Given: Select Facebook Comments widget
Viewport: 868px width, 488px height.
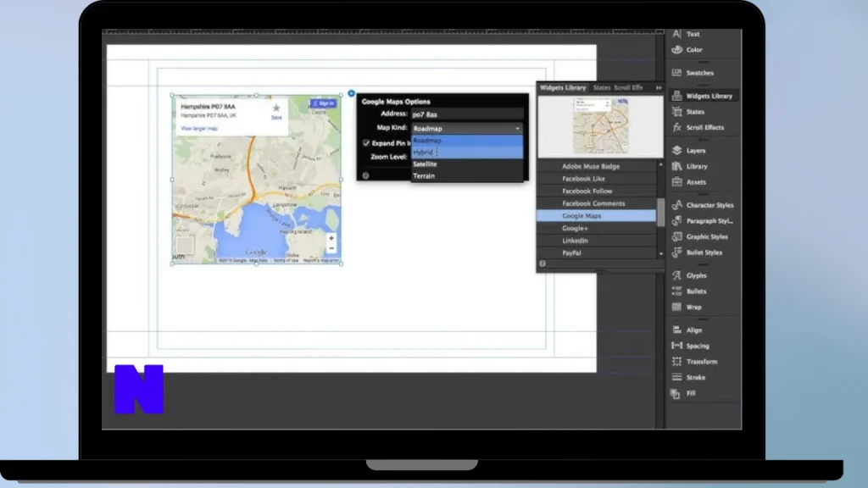Looking at the screenshot, I should click(596, 203).
